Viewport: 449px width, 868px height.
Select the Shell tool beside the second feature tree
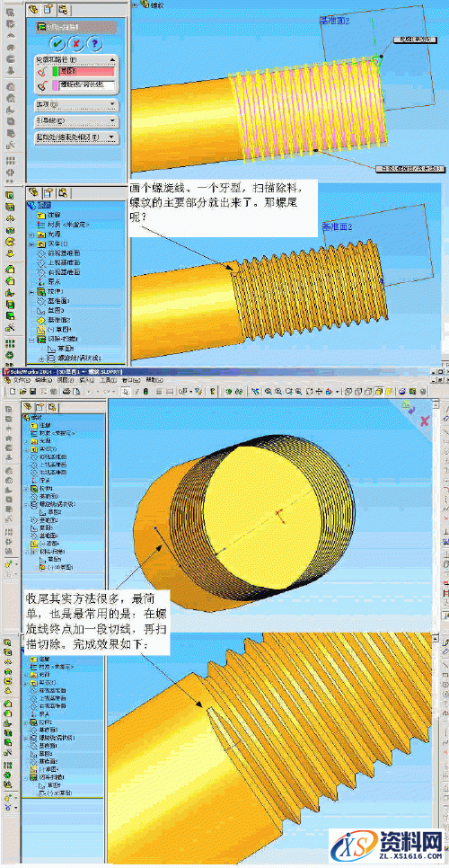pyautogui.click(x=10, y=305)
